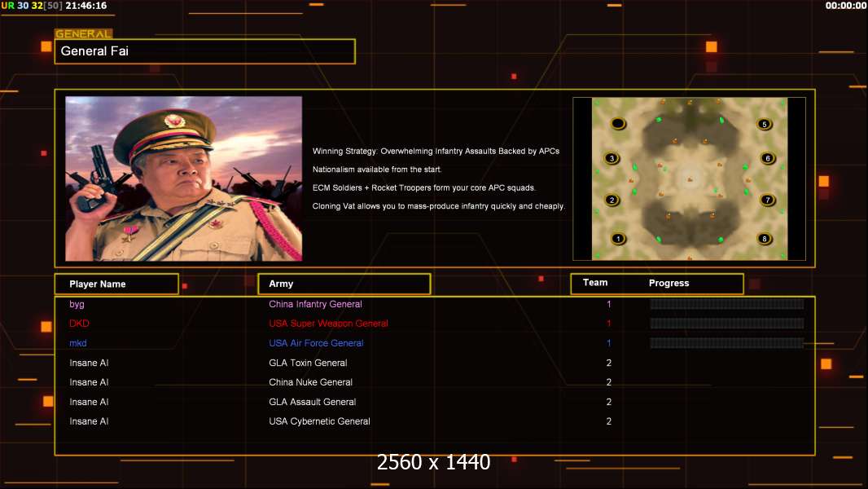Image resolution: width=868 pixels, height=489 pixels.
Task: Select start position 3 marker on map
Action: [612, 158]
